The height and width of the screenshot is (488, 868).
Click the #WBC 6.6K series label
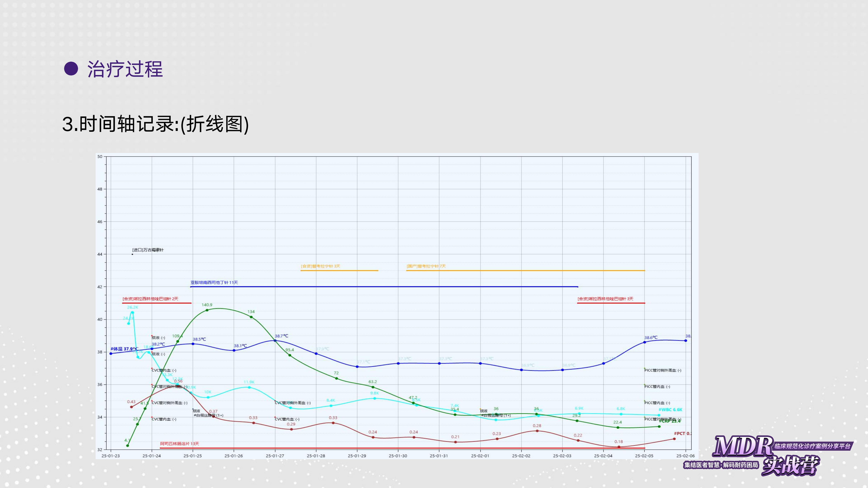[670, 409]
